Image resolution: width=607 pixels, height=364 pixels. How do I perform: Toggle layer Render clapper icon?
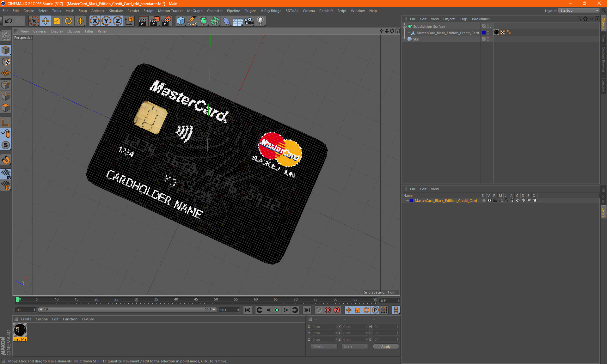(x=495, y=200)
